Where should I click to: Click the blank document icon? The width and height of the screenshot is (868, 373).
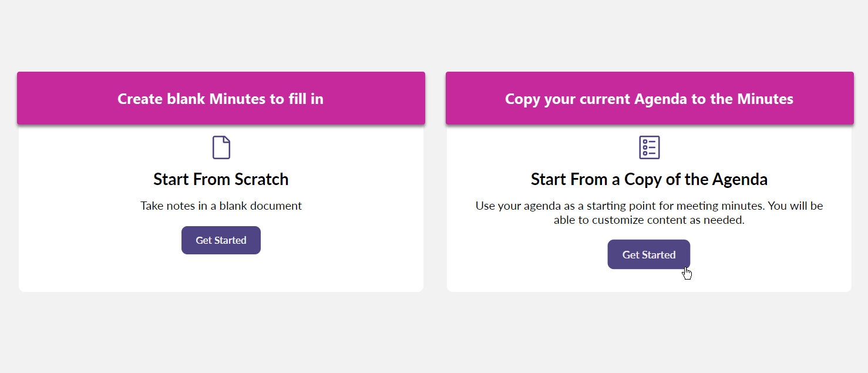click(x=221, y=147)
